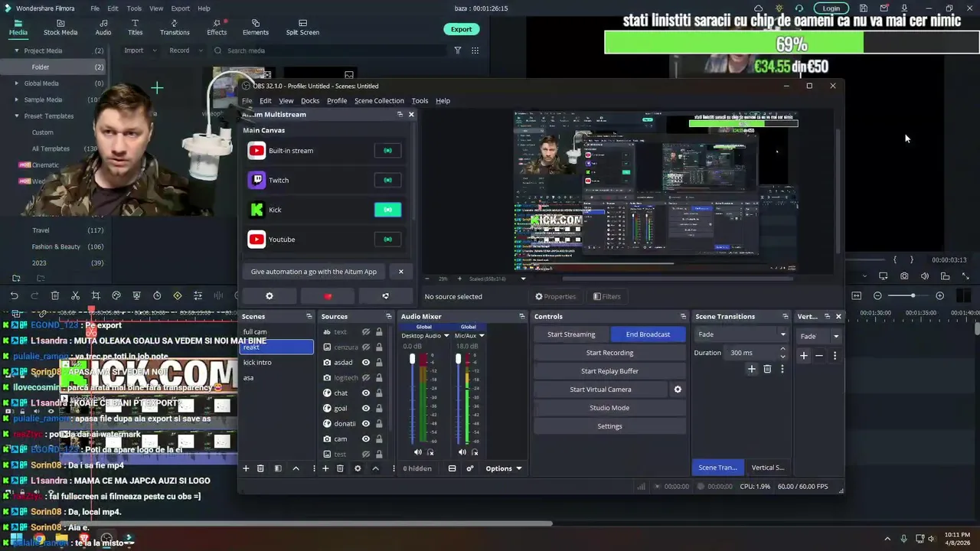Toggle Audio Mixer layout icon
Screen dimensions: 980x551
452,468
